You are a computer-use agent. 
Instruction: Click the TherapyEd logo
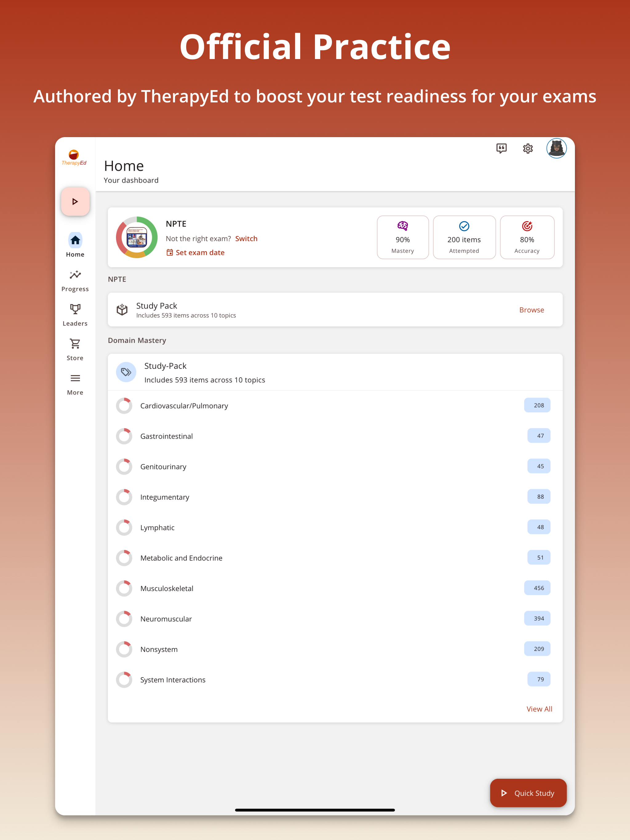pos(74,157)
